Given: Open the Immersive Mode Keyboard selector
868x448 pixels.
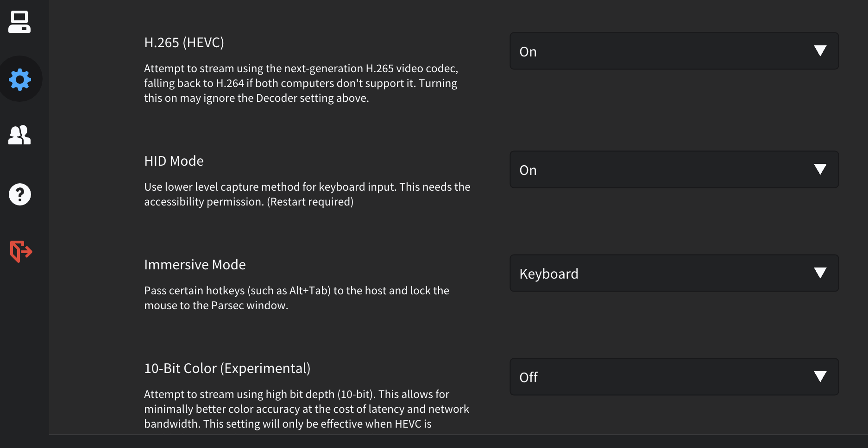Looking at the screenshot, I should 674,273.
